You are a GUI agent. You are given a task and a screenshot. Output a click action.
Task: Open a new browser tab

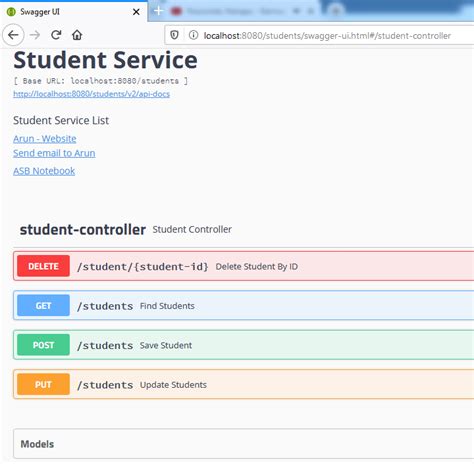[158, 11]
